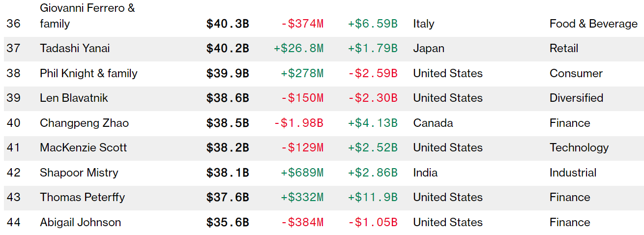
Task: Select the Canada country cell
Action: (433, 123)
